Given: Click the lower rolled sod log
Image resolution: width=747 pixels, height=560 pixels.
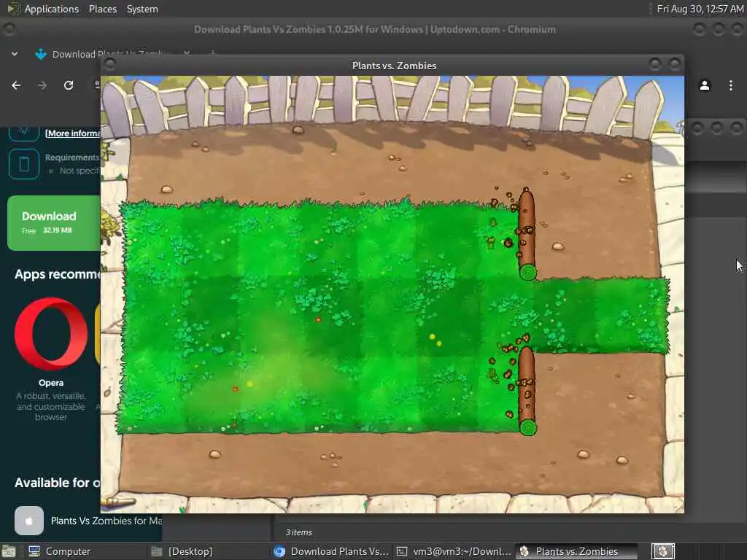Looking at the screenshot, I should [x=527, y=391].
